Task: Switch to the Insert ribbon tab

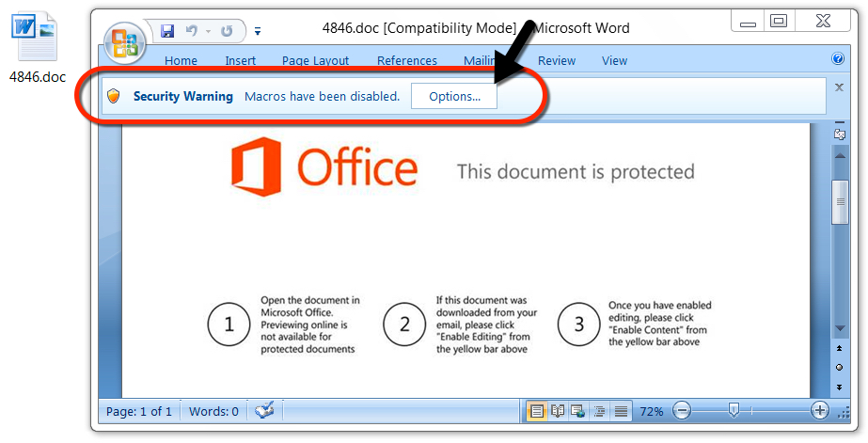Action: [240, 61]
